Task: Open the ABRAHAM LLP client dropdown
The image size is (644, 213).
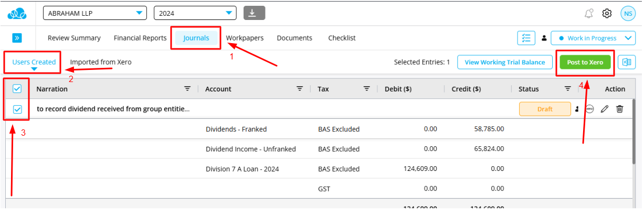Action: tap(94, 13)
